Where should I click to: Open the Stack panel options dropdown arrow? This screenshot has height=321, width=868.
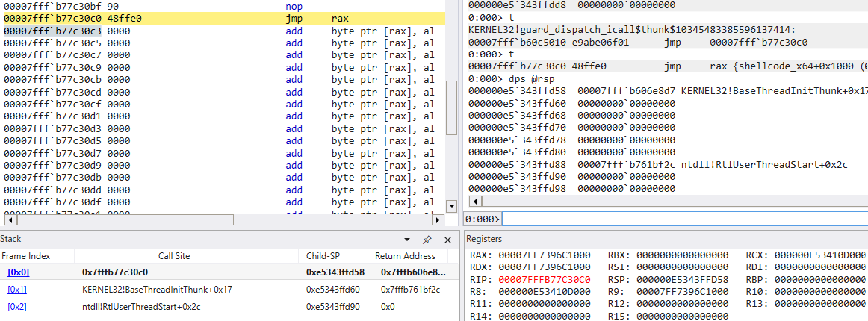pyautogui.click(x=407, y=240)
